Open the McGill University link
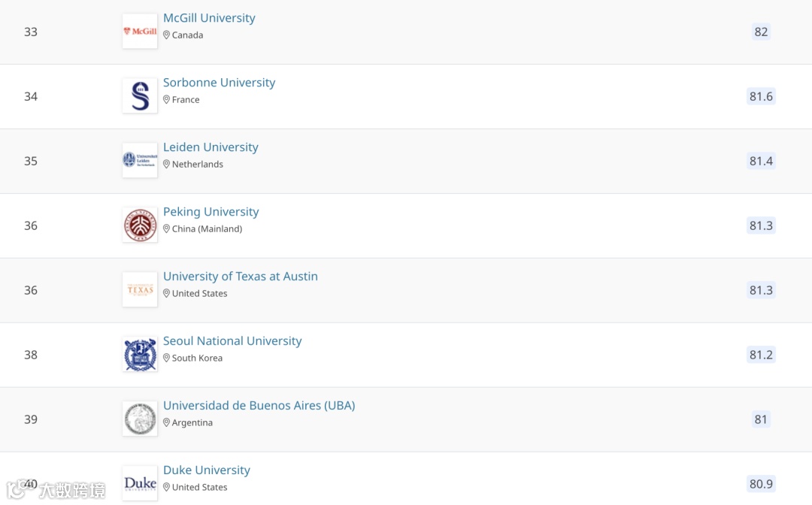The image size is (812, 505). [209, 18]
